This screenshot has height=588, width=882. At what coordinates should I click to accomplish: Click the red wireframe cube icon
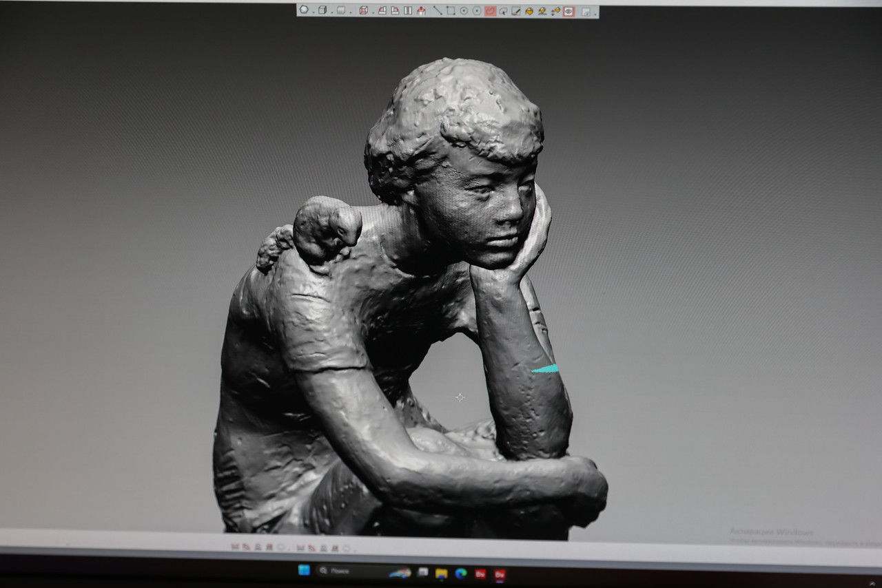click(x=363, y=10)
